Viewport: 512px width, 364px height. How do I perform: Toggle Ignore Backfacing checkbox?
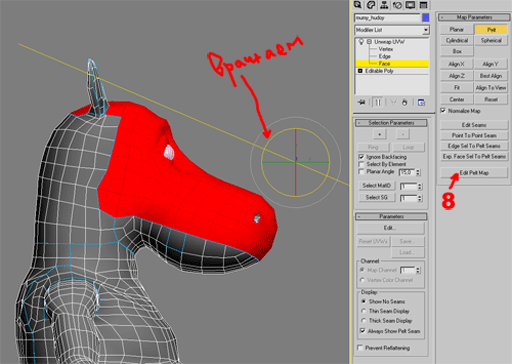coord(361,157)
